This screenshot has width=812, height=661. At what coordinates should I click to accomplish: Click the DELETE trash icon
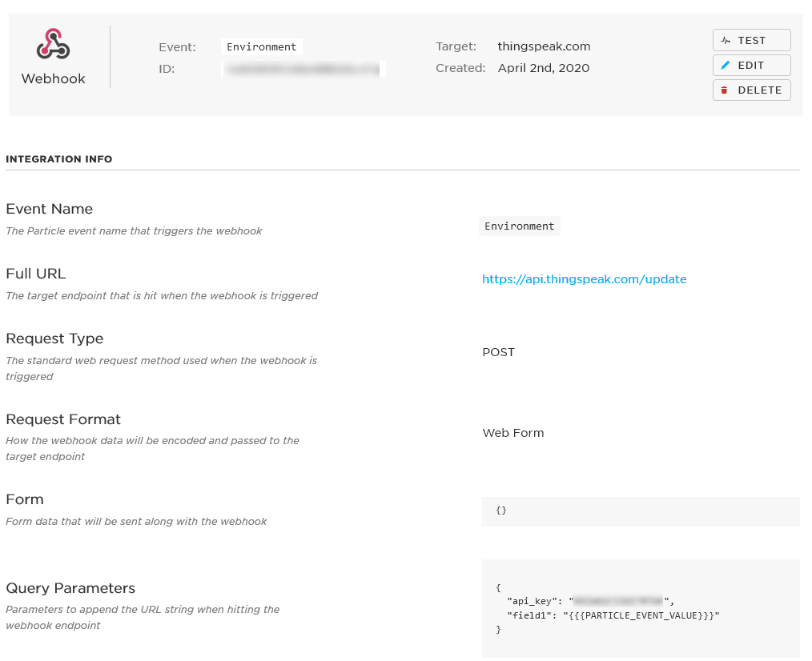725,90
